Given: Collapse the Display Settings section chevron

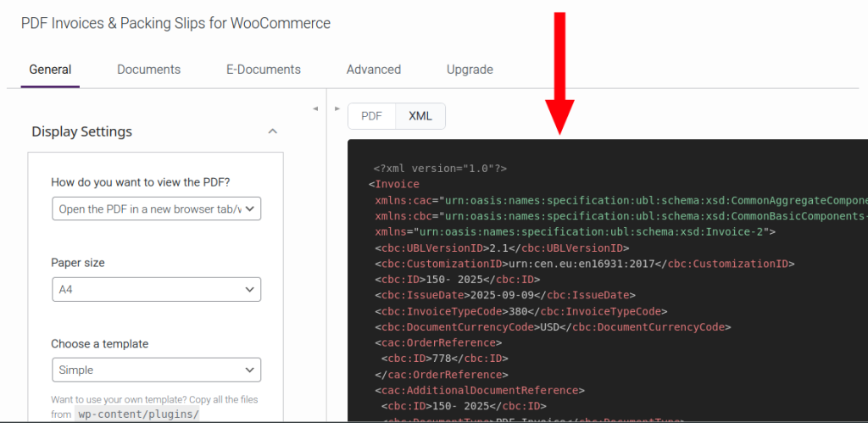Looking at the screenshot, I should pos(272,131).
